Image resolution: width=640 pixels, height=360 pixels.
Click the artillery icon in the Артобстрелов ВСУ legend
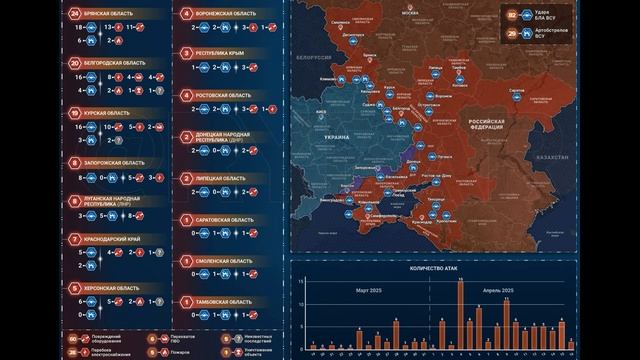click(x=527, y=33)
